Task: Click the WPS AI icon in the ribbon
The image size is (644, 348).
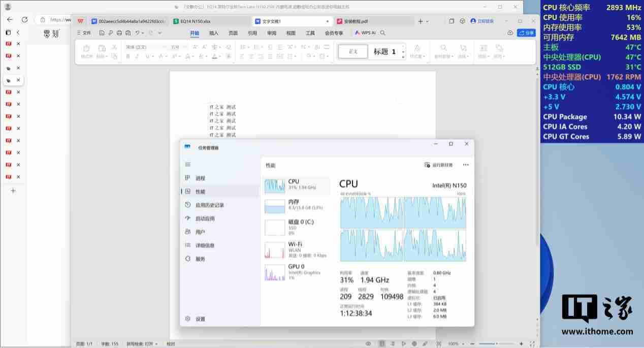Action: point(365,33)
